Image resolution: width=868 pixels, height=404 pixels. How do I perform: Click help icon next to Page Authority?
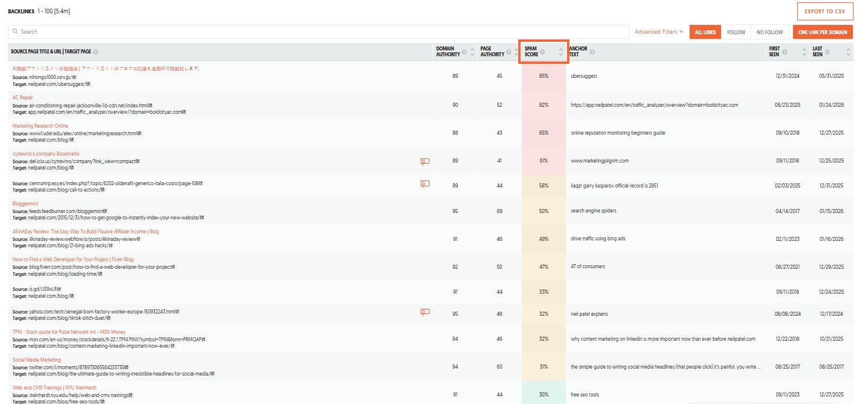pos(509,53)
